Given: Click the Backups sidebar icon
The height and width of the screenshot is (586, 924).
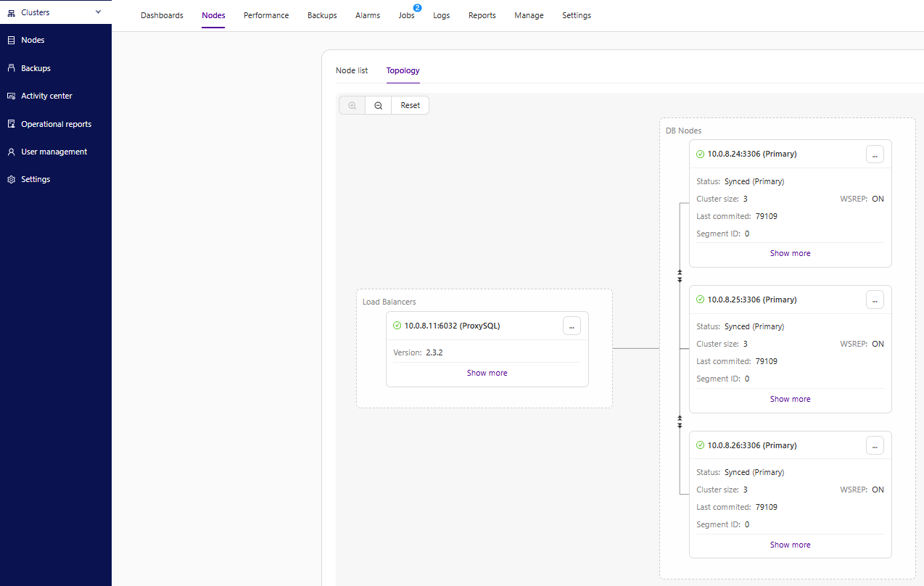Looking at the screenshot, I should point(11,68).
